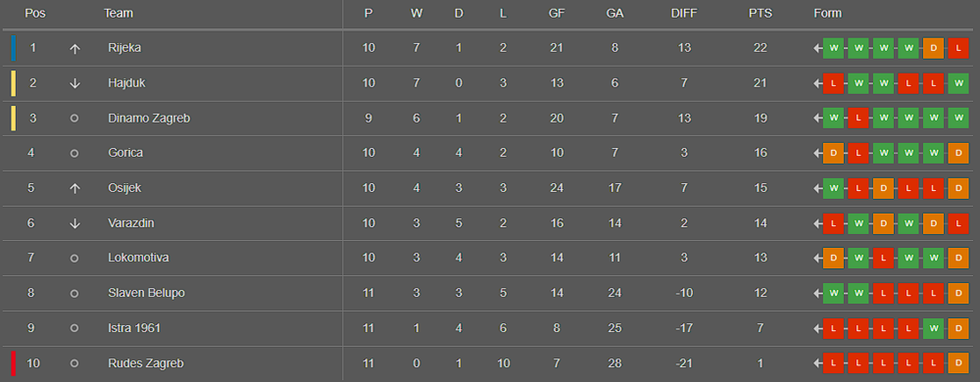Viewport: 980px width, 382px height.
Task: Open the Dinamo Zagreb team link
Action: pyautogui.click(x=149, y=118)
